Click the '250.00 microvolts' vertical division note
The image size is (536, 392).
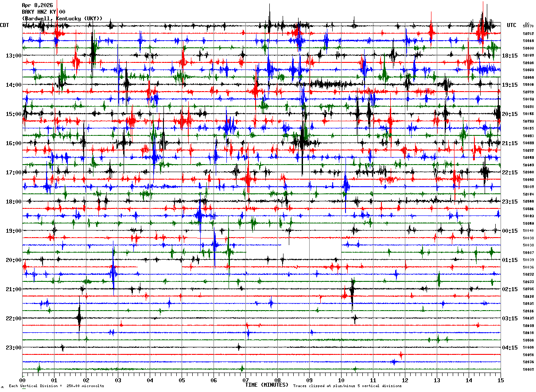point(85,386)
